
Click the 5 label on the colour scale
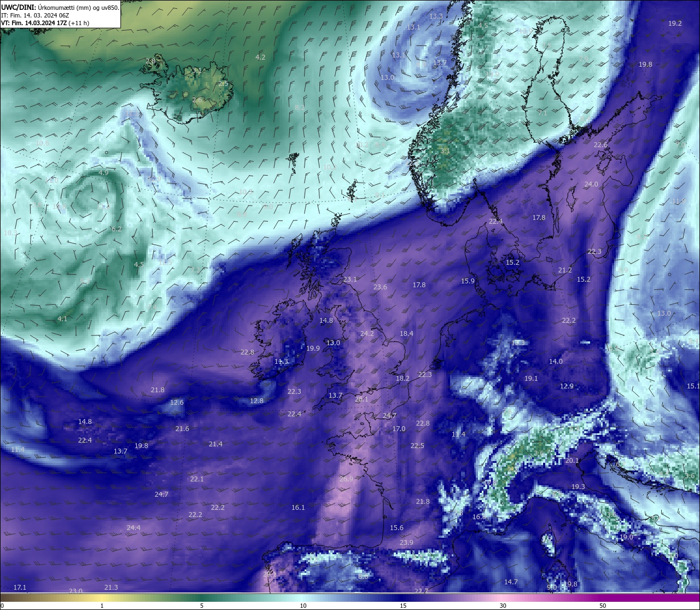pyautogui.click(x=202, y=606)
